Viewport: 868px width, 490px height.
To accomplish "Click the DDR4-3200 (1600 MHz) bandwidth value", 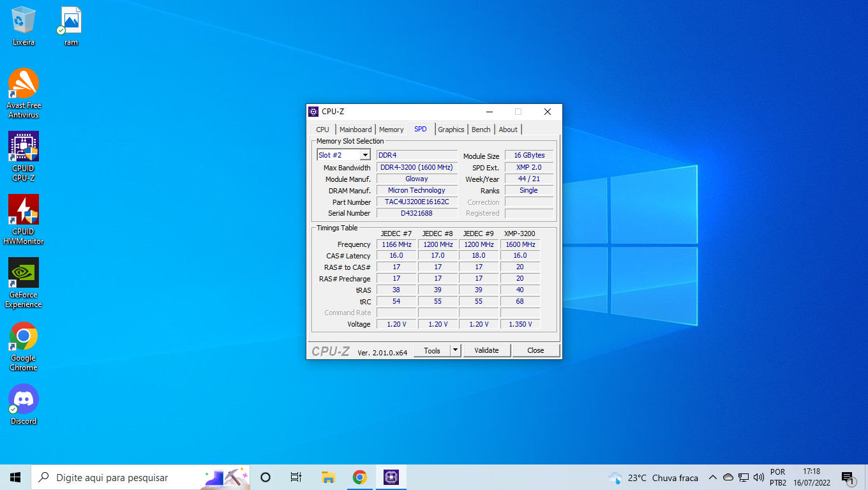I will 417,167.
